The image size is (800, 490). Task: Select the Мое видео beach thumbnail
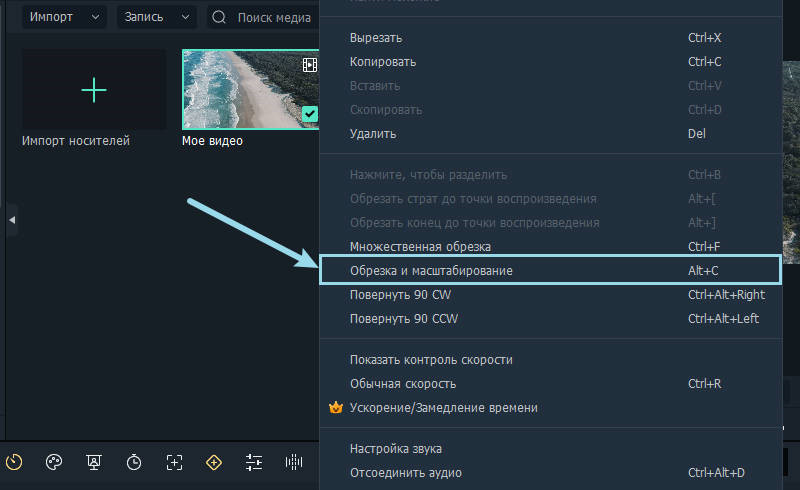click(250, 89)
